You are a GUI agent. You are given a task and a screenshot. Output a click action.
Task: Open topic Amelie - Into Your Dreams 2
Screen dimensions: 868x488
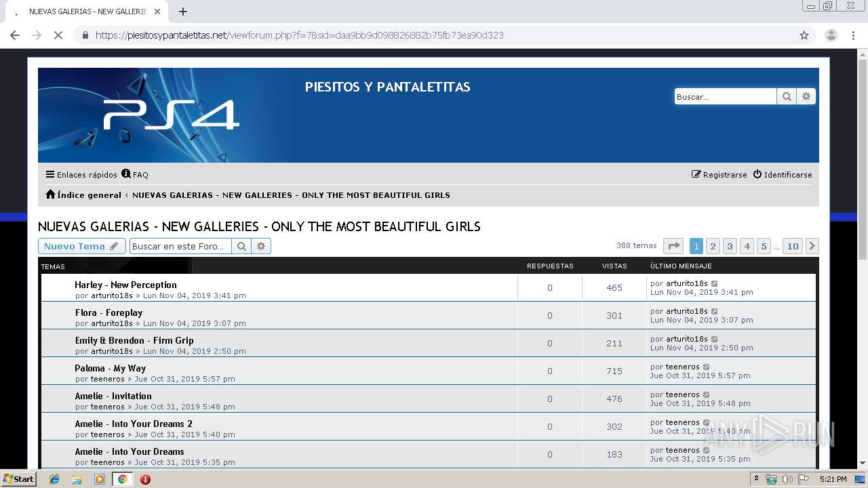click(x=134, y=424)
